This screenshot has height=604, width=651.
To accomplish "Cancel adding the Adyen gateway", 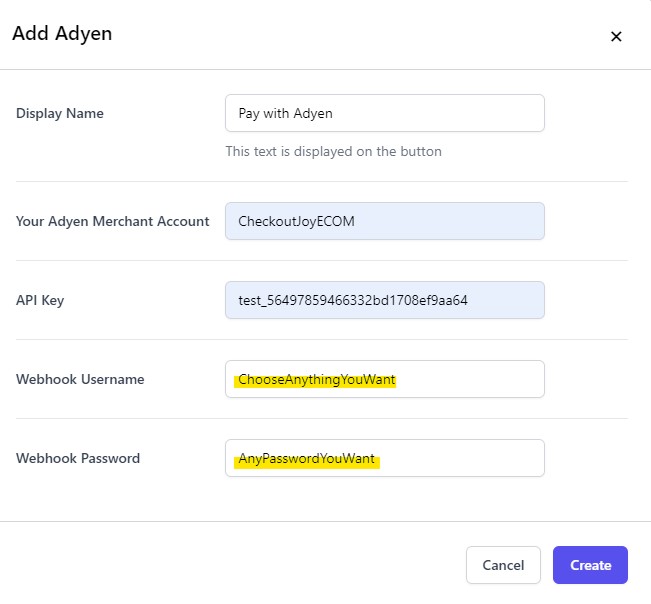I will coord(503,565).
